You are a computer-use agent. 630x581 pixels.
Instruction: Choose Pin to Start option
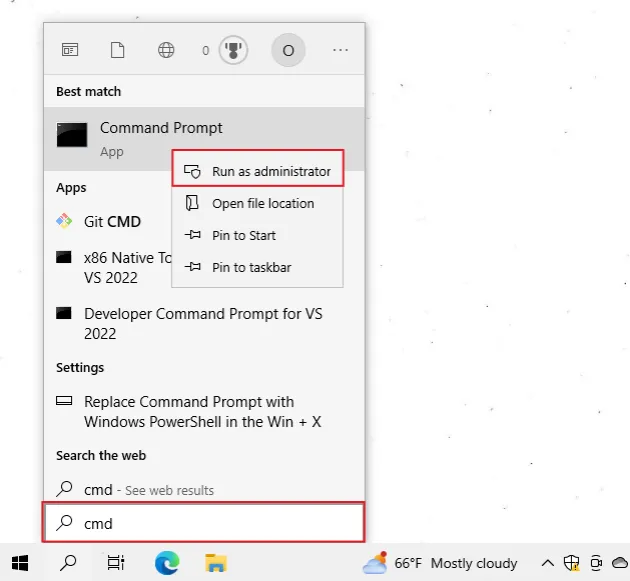243,235
